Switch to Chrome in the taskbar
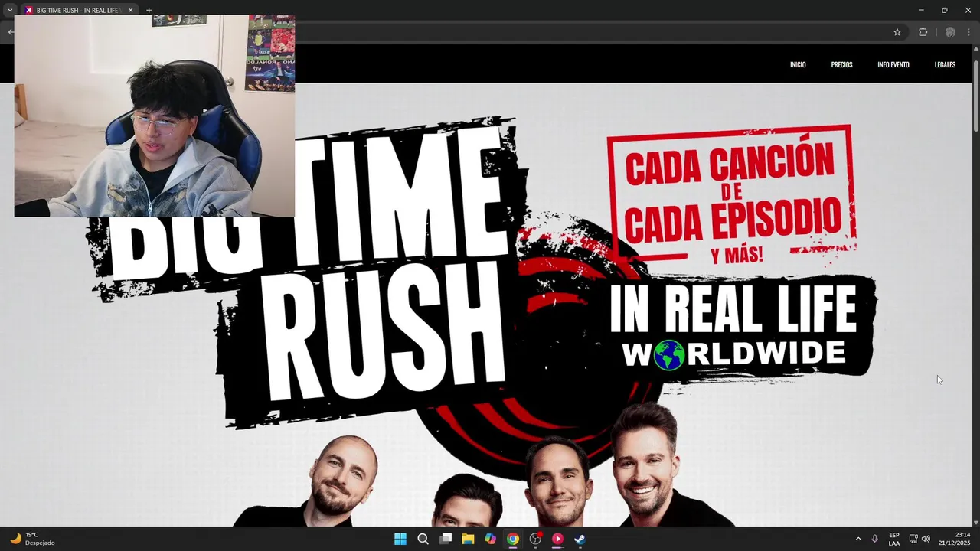 [x=513, y=539]
